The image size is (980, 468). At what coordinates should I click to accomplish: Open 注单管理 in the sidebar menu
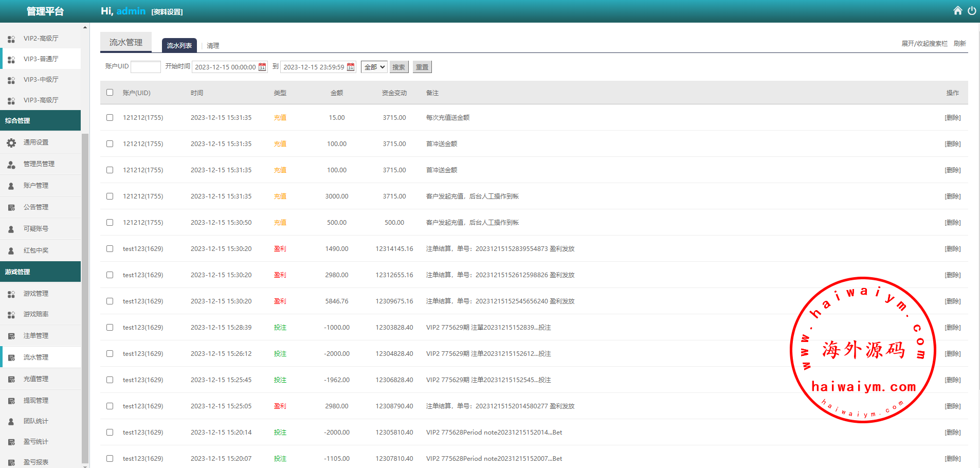point(36,336)
